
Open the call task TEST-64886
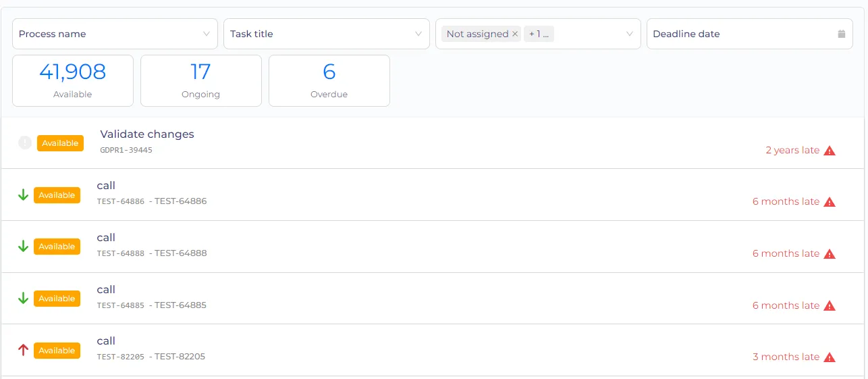pyautogui.click(x=106, y=186)
